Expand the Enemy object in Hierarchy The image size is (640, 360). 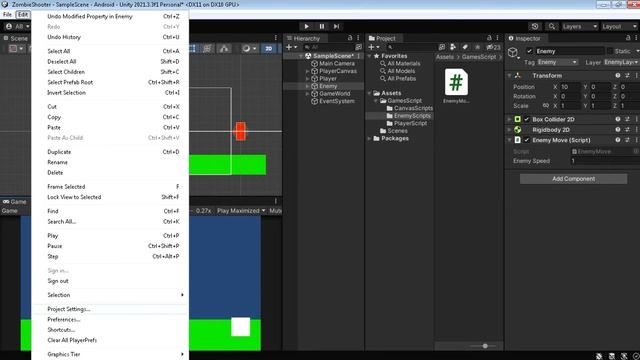(x=307, y=86)
